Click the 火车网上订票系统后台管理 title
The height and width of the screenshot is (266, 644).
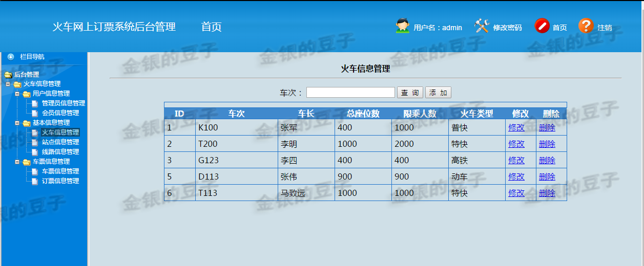(x=114, y=27)
